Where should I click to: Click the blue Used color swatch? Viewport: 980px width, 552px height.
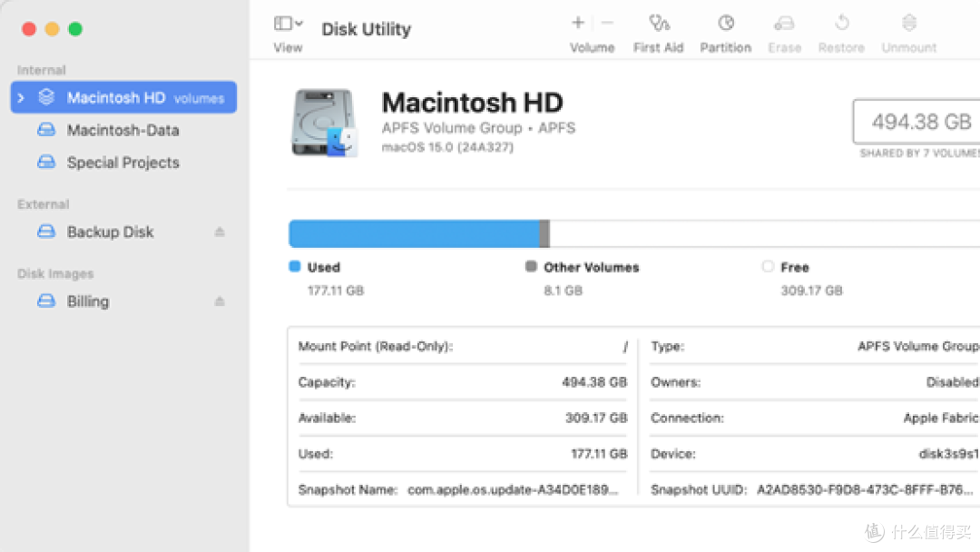tap(295, 266)
